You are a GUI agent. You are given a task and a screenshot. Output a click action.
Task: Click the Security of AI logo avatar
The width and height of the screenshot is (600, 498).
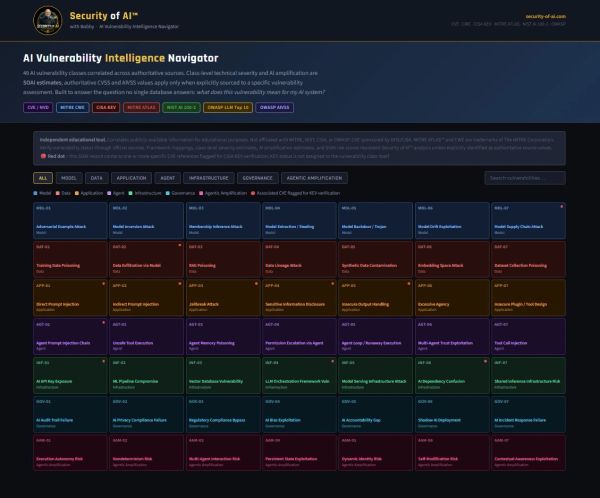coord(47,21)
